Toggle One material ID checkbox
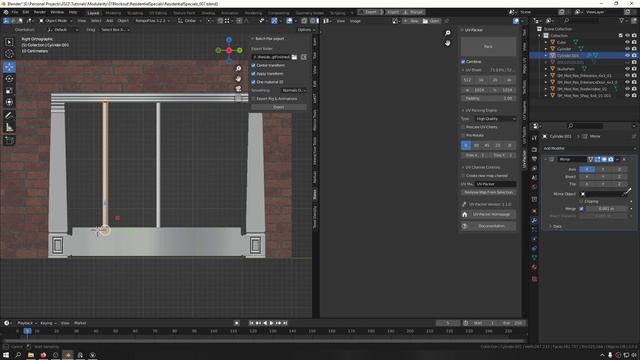The width and height of the screenshot is (640, 360). point(253,82)
